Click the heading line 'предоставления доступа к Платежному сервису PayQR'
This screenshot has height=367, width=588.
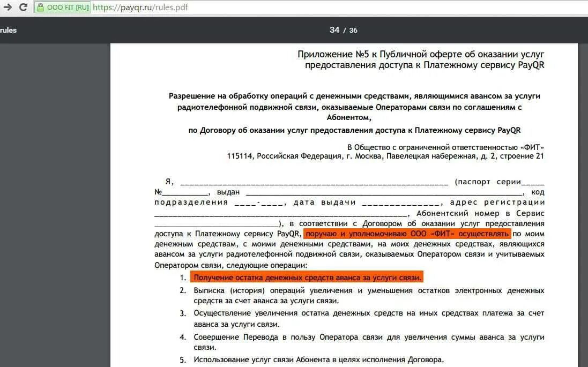(x=425, y=65)
